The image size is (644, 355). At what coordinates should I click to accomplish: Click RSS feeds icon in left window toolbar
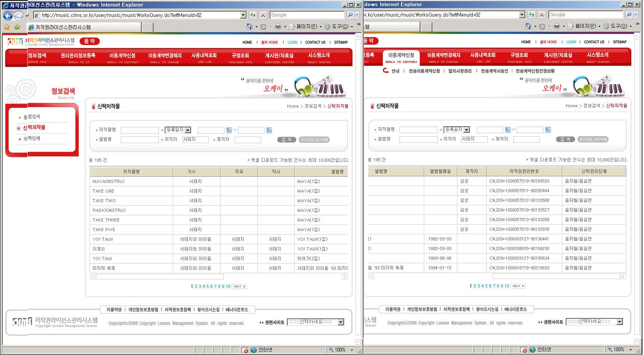[x=263, y=27]
